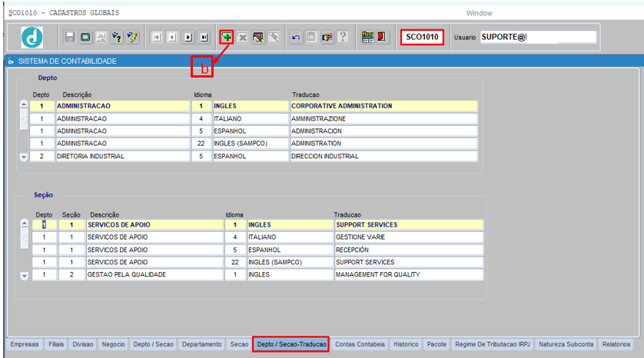This screenshot has height=358, width=644.
Task: Click the AMMINISTRAZIONE translation cell
Action: click(x=384, y=118)
